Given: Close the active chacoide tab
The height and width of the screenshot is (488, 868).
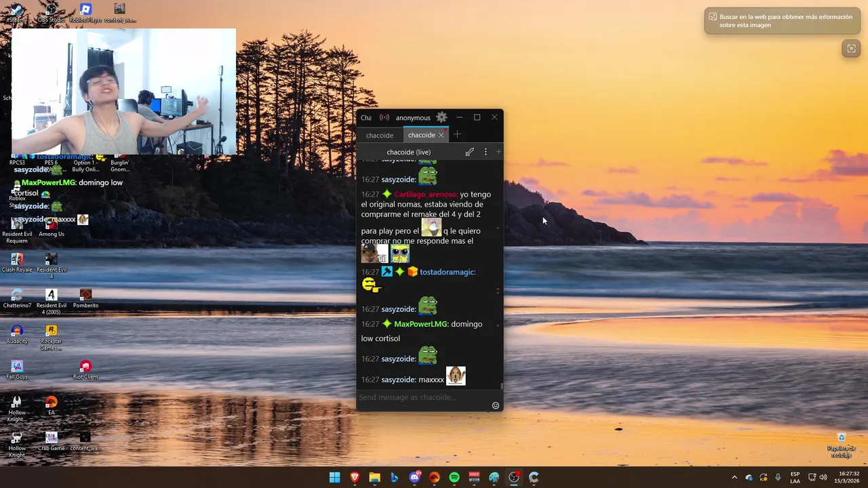Looking at the screenshot, I should (x=441, y=135).
